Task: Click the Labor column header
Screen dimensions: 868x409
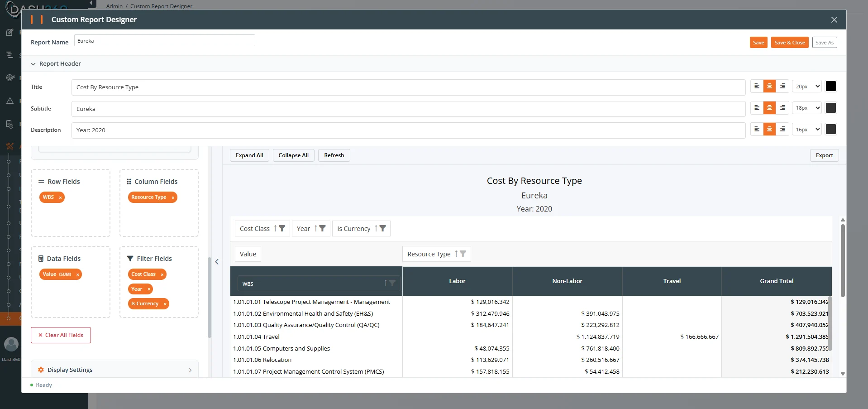Action: [x=457, y=281]
